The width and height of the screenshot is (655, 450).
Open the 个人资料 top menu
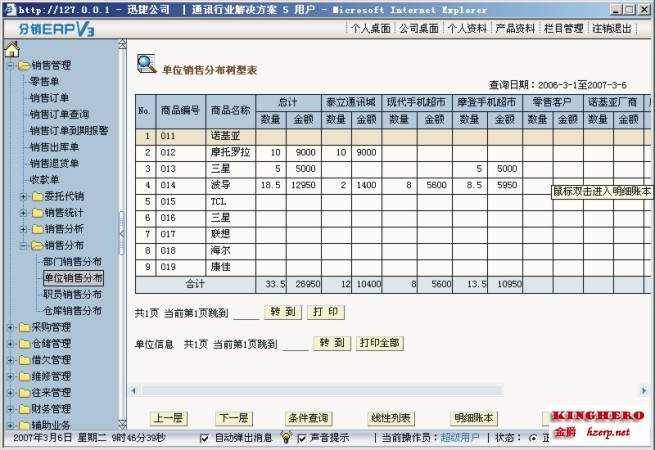[x=467, y=28]
